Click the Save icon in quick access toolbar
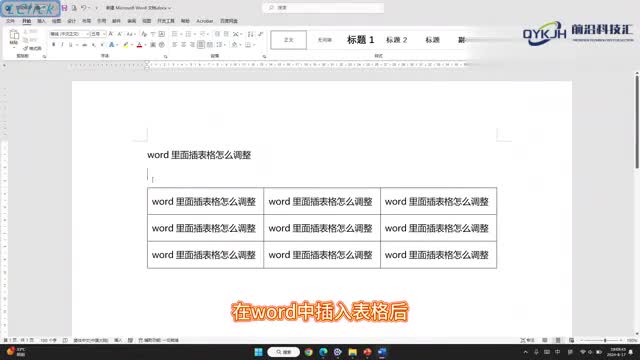The image size is (640, 360). (x=64, y=8)
